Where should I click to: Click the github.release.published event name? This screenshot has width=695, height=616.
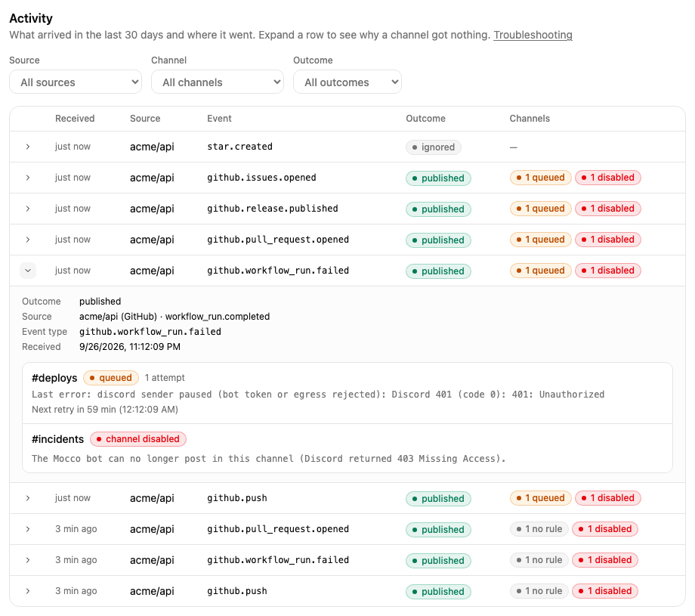coord(273,209)
